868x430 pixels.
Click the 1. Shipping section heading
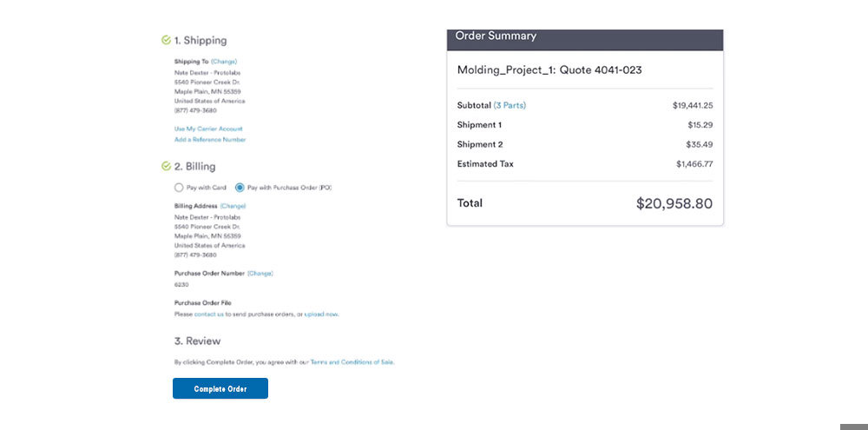pyautogui.click(x=201, y=40)
